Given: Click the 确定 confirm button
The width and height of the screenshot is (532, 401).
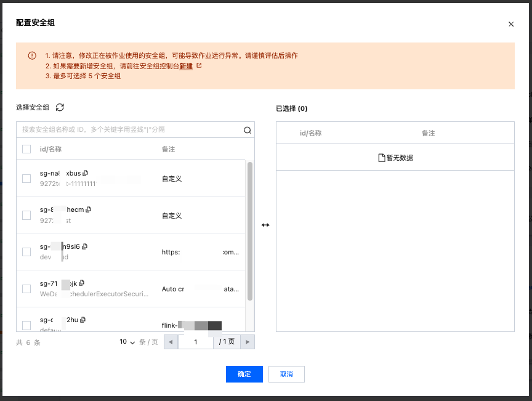Looking at the screenshot, I should click(x=244, y=374).
